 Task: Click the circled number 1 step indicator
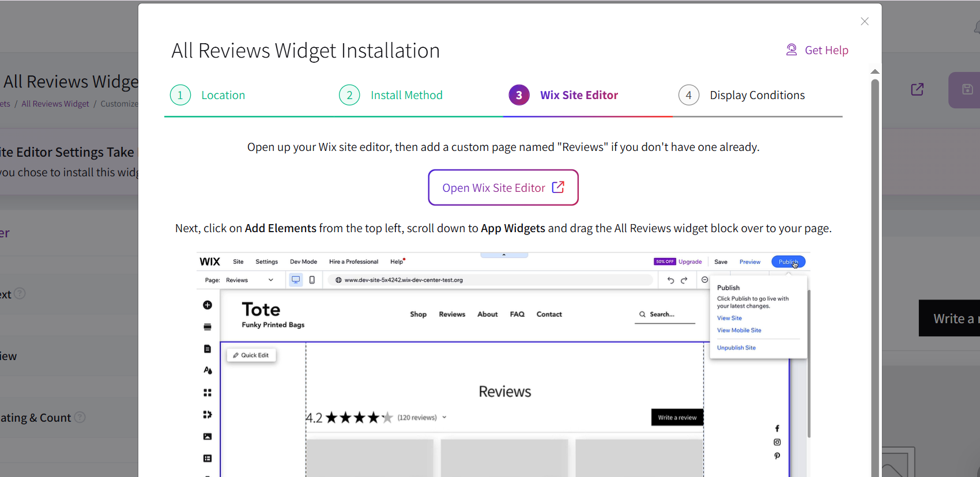tap(180, 95)
